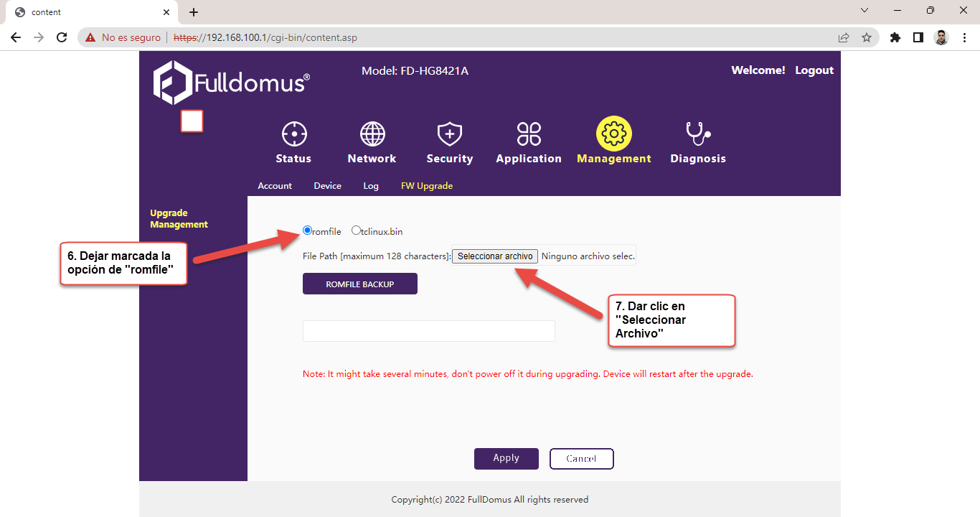Open the Security shield icon

point(450,134)
